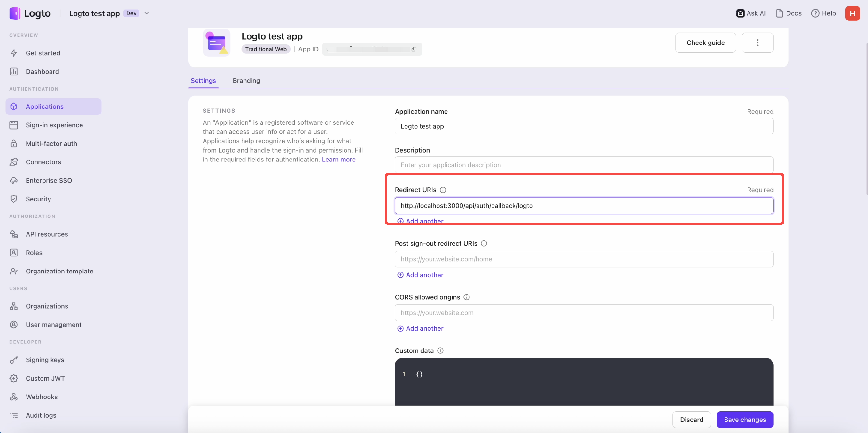Open the Roles badge icon
This screenshot has width=868, height=433.
point(14,253)
